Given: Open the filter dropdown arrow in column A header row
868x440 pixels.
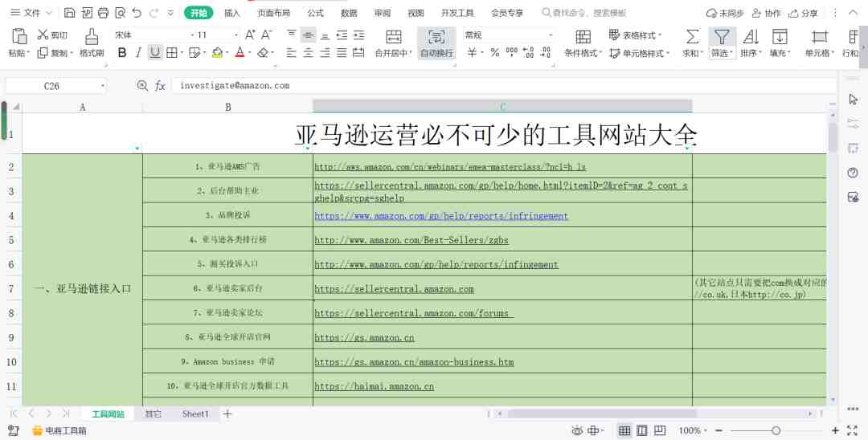Looking at the screenshot, I should point(137,149).
